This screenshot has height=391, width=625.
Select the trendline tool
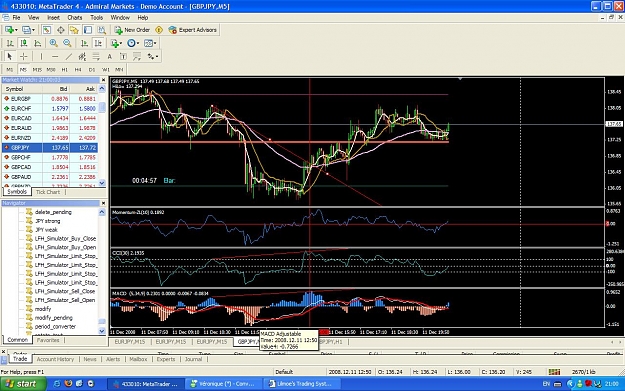click(x=69, y=57)
